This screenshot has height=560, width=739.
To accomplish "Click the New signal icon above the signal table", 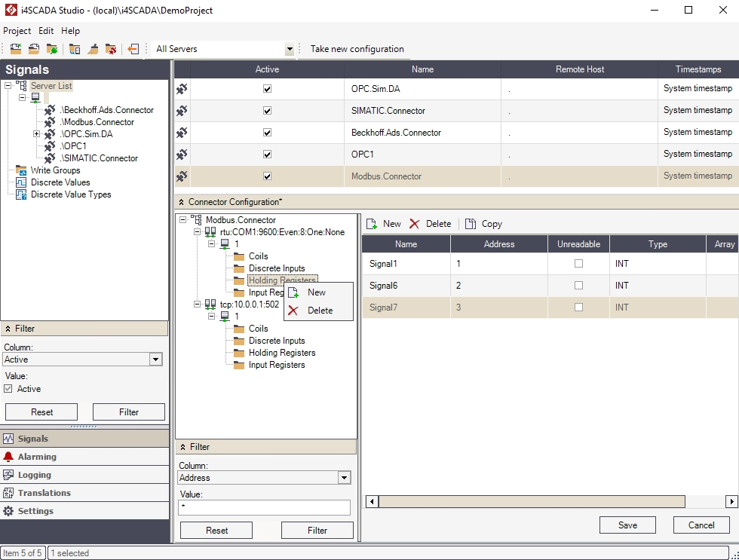I will click(372, 224).
